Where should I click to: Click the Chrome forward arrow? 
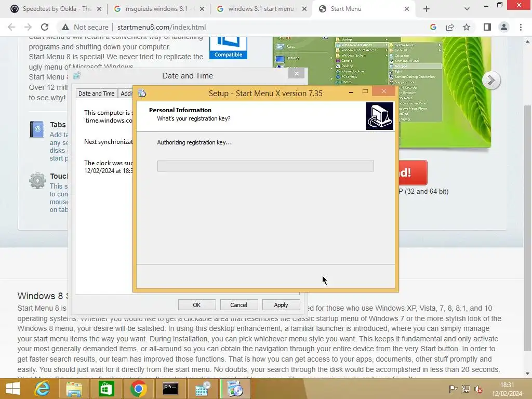tap(28, 27)
